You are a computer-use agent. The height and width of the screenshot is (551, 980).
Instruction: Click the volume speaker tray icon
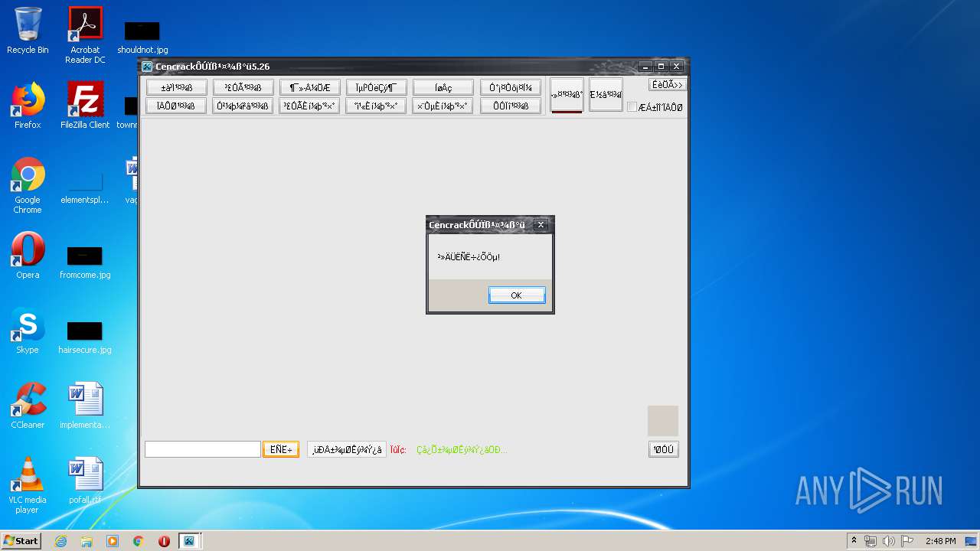point(889,541)
